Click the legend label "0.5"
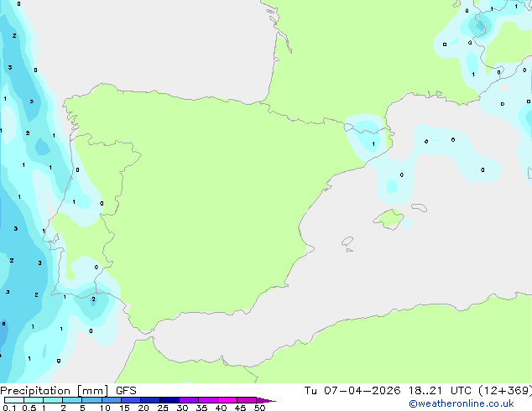This screenshot has height=411, width=532. point(29,408)
